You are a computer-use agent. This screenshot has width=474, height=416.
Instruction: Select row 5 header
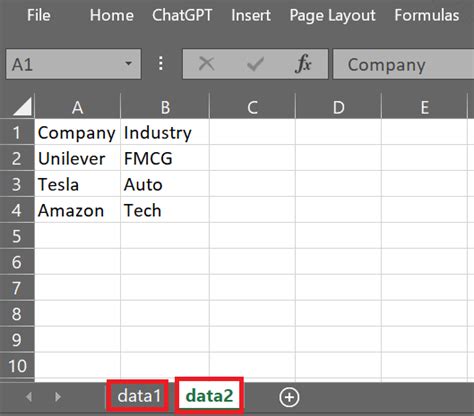17,236
